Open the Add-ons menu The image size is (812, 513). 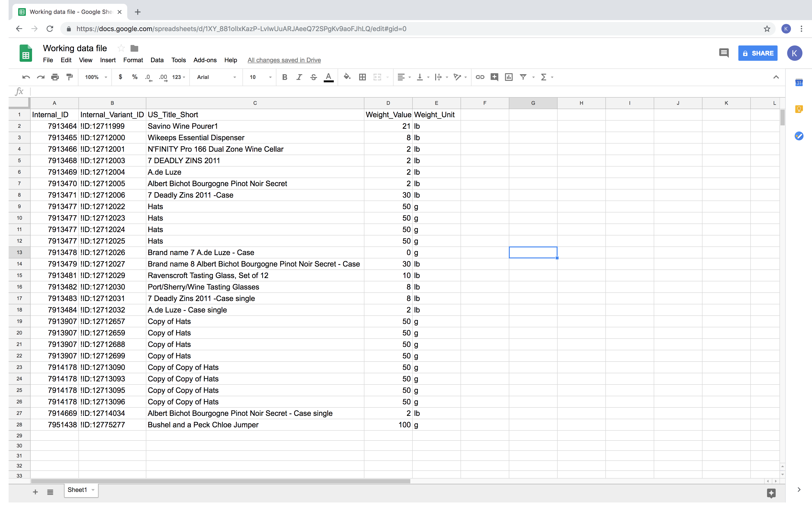tap(204, 60)
